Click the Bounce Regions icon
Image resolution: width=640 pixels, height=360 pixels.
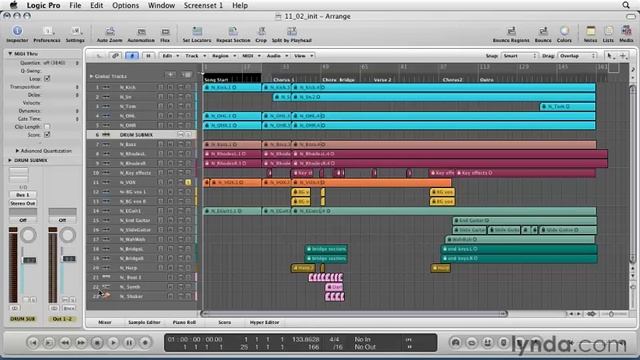511,31
